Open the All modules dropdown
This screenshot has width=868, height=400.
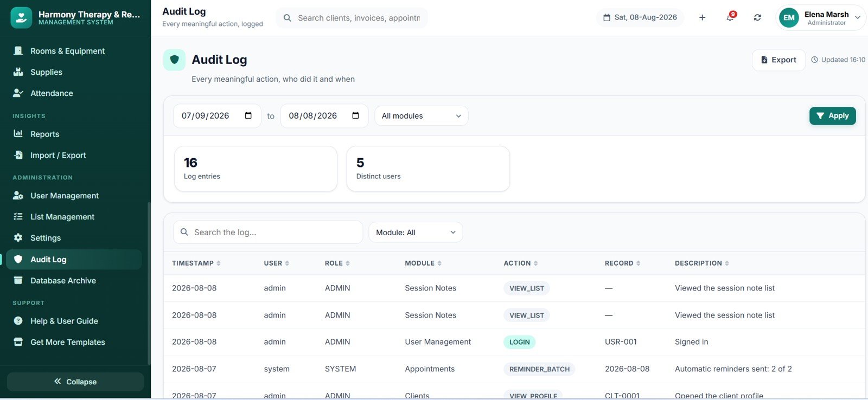click(422, 116)
